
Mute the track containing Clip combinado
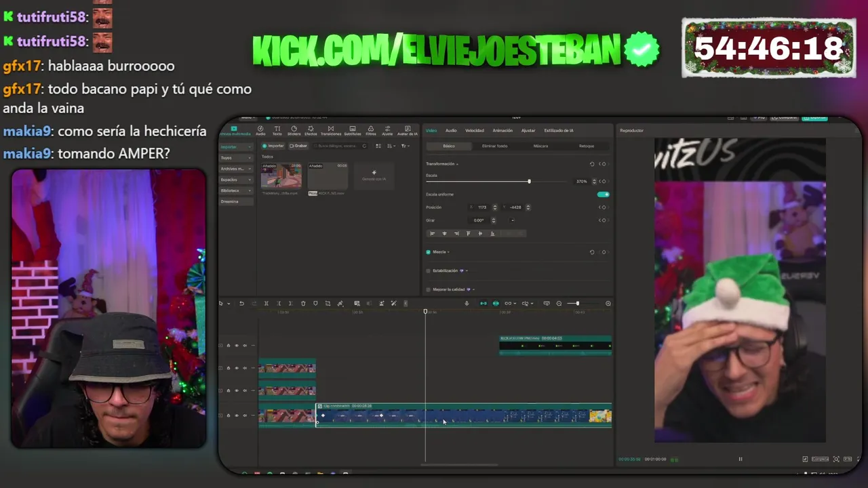click(x=245, y=415)
